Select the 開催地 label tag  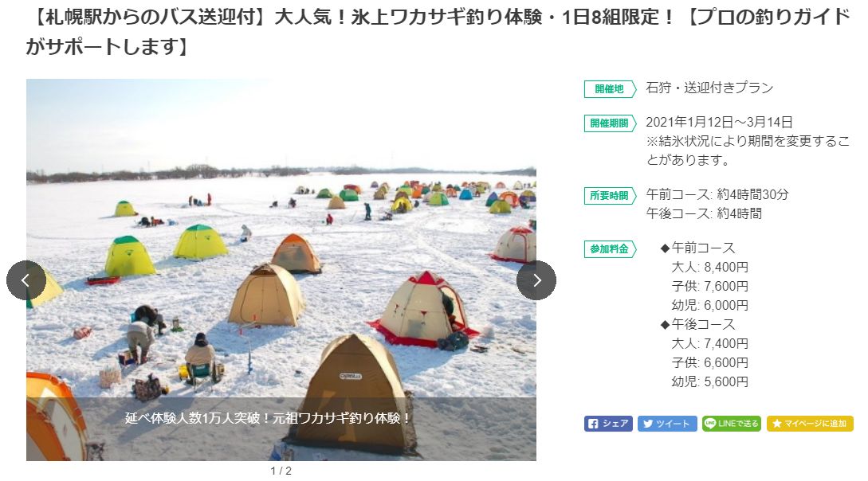point(610,89)
